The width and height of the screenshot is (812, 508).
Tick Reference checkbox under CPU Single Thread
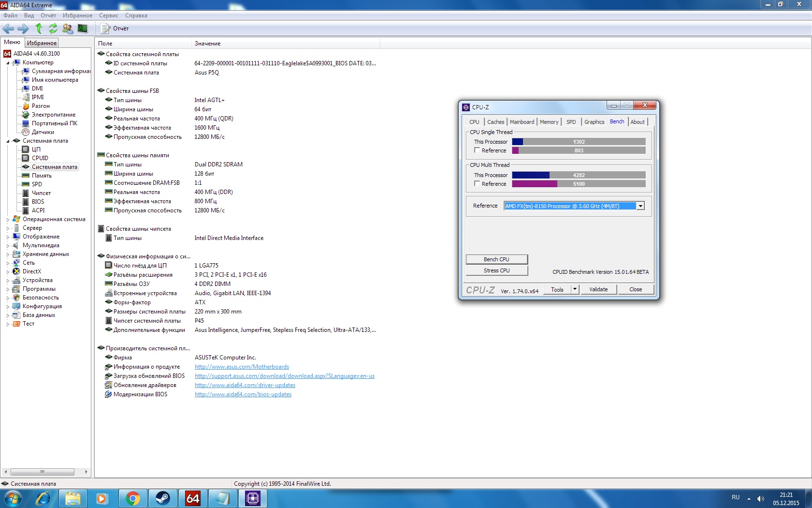[x=477, y=150]
